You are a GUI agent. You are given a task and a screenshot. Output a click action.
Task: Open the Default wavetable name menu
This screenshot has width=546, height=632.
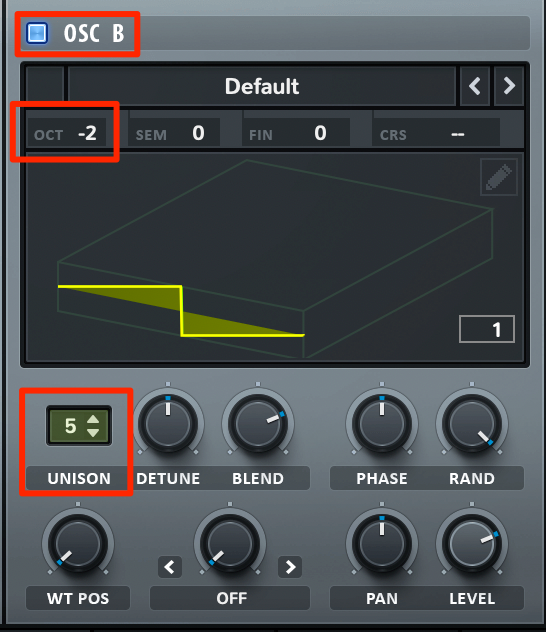coord(262,86)
